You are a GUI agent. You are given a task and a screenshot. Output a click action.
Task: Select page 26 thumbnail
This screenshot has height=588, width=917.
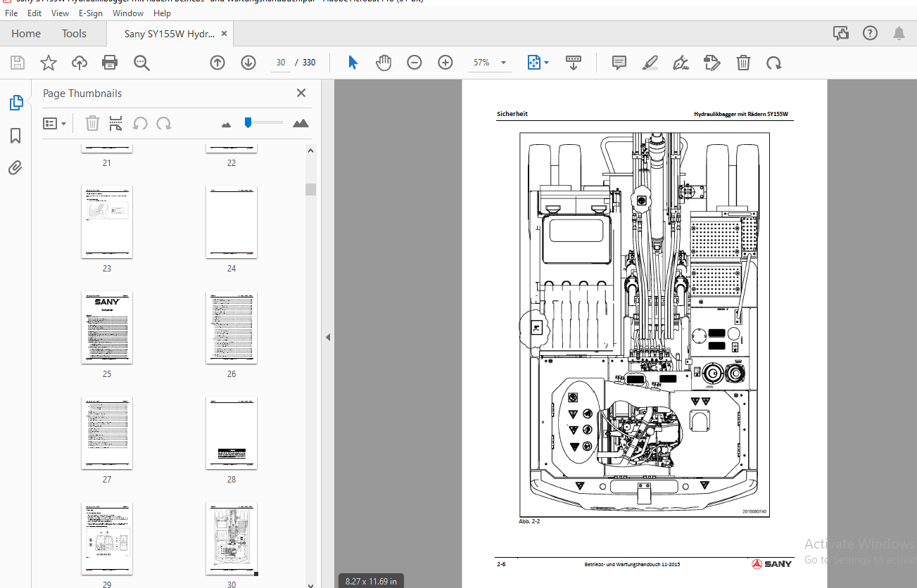coord(232,327)
